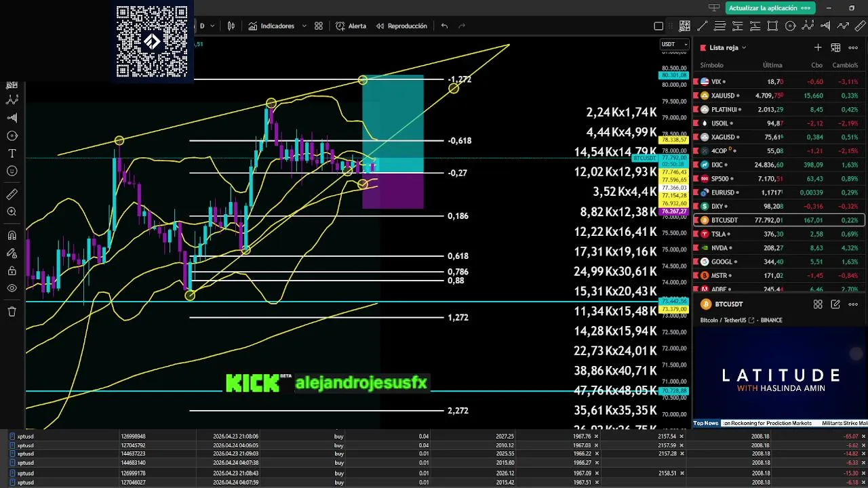Activate the zoom in tool

[x=12, y=212]
